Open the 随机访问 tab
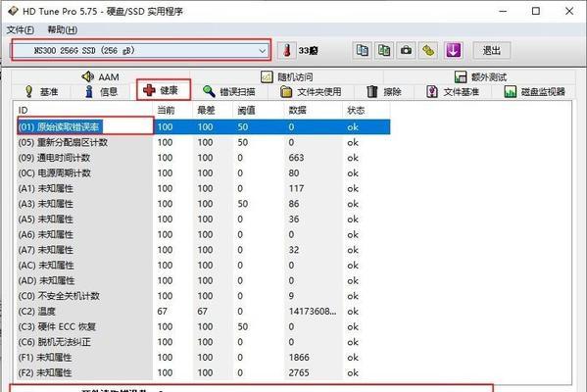Screen dimensions: 587x392 click(287, 76)
